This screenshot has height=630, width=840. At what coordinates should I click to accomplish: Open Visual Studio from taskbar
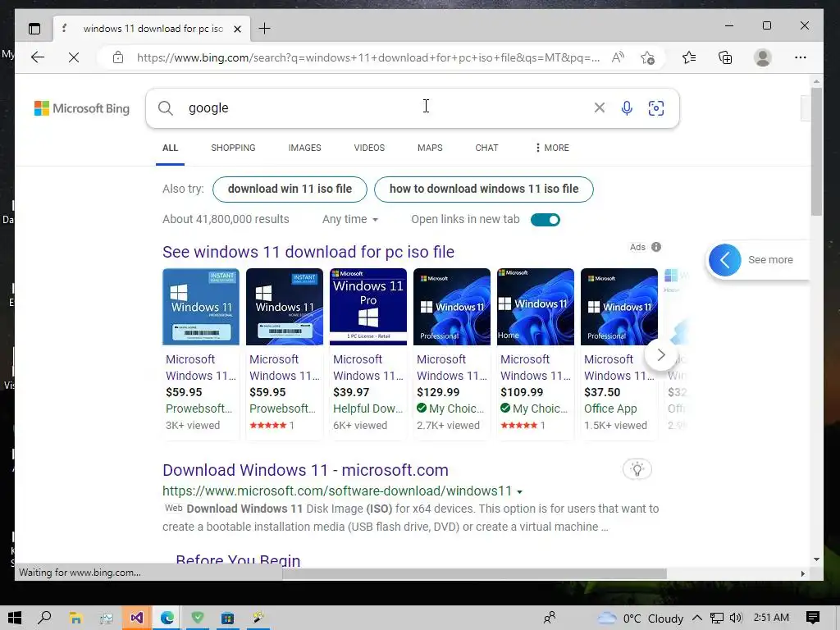(x=137, y=618)
